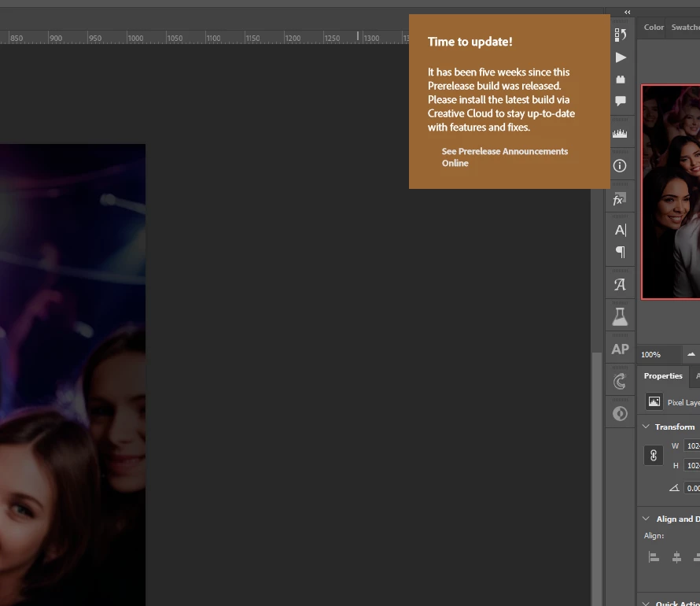Screen dimensions: 700x606
Task: Switch to the Swatches tab
Action: [685, 28]
